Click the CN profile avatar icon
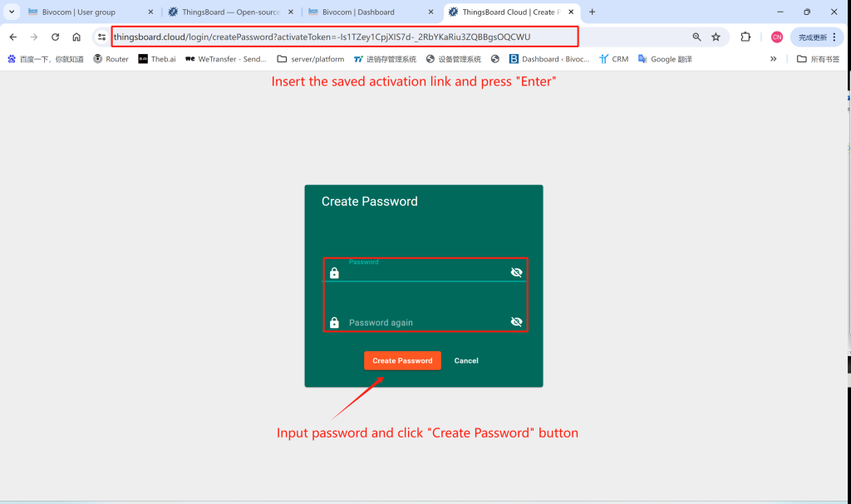Viewport: 851px width, 504px height. click(775, 37)
